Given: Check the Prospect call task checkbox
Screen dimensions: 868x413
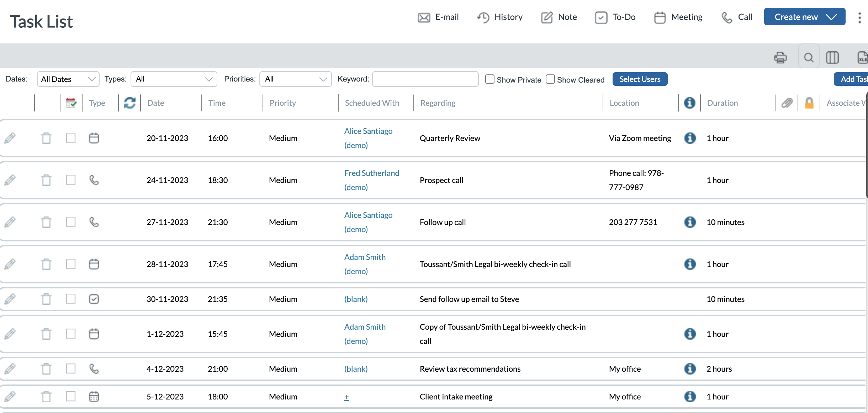Looking at the screenshot, I should [x=71, y=180].
